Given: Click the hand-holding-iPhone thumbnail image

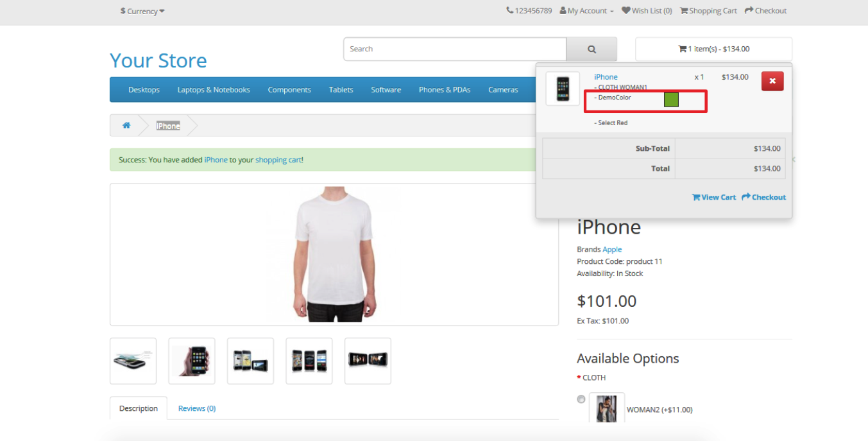Looking at the screenshot, I should [192, 361].
